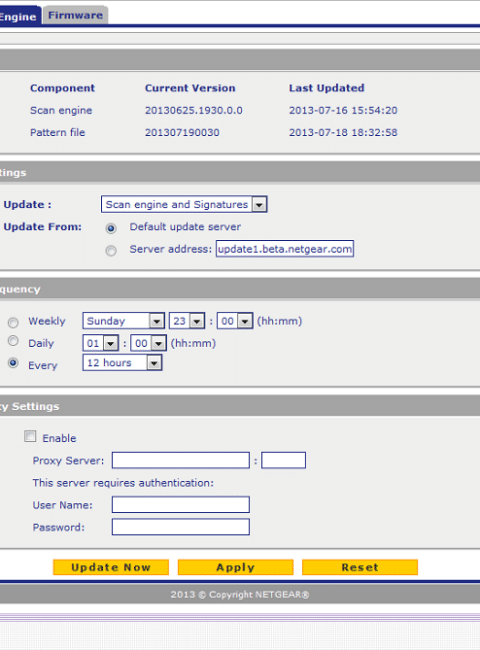Click the Pattern file last updated timestamp
This screenshot has width=480, height=650.
tap(343, 133)
